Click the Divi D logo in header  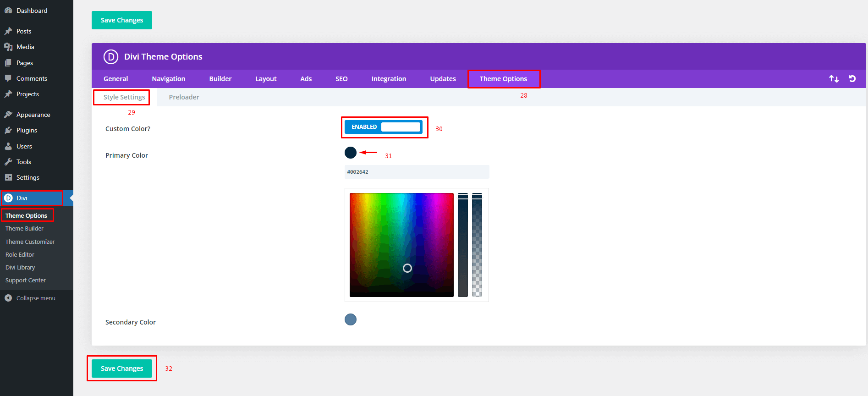111,57
